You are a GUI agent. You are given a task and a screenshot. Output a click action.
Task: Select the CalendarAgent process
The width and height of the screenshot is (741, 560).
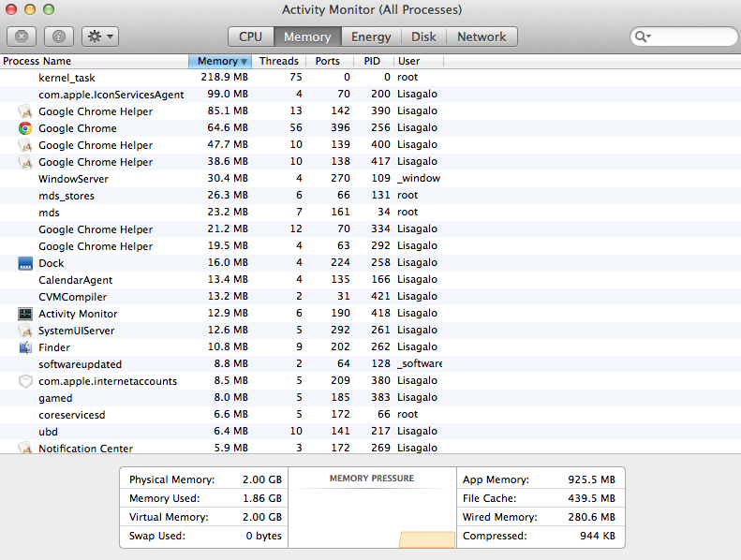point(371,280)
